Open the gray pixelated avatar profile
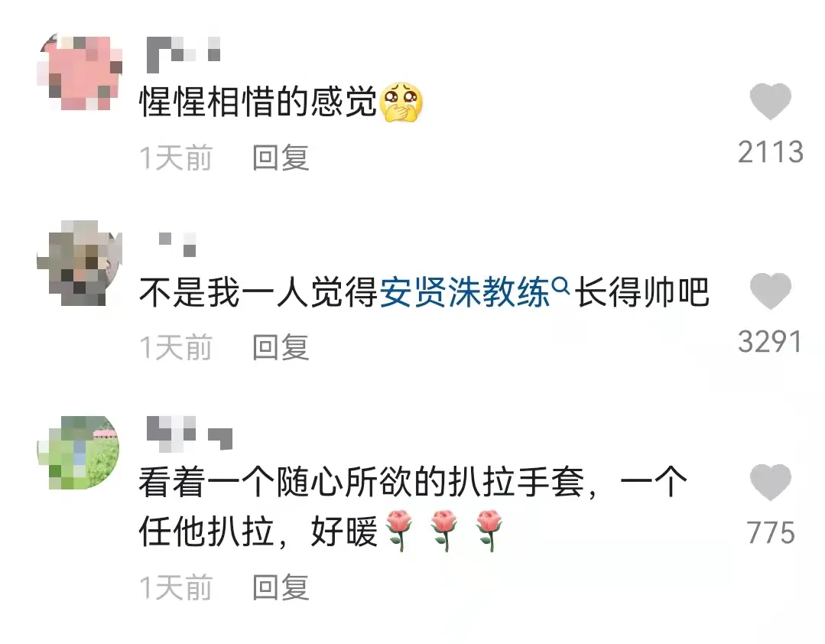 pos(80,262)
